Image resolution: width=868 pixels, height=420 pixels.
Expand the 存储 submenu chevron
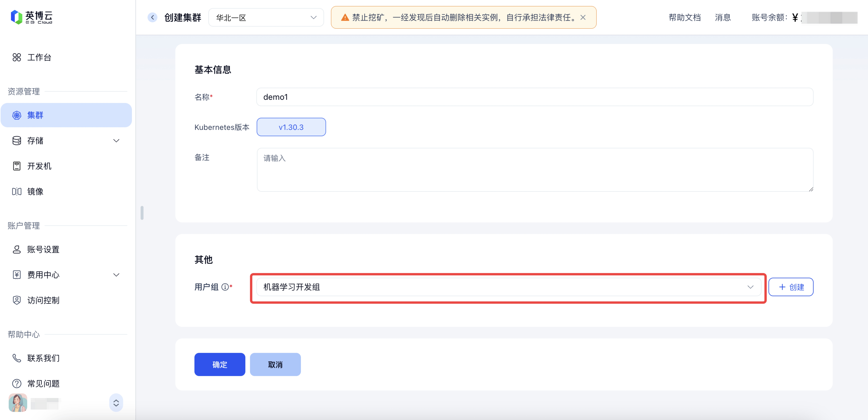coord(116,141)
